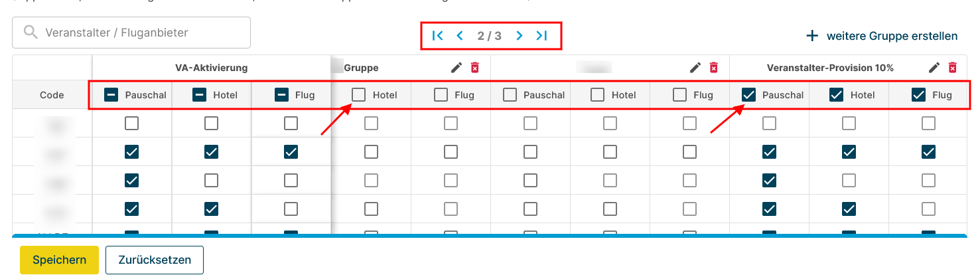Click red trash icon beside Gruppe header
980x279 pixels.
pos(474,67)
